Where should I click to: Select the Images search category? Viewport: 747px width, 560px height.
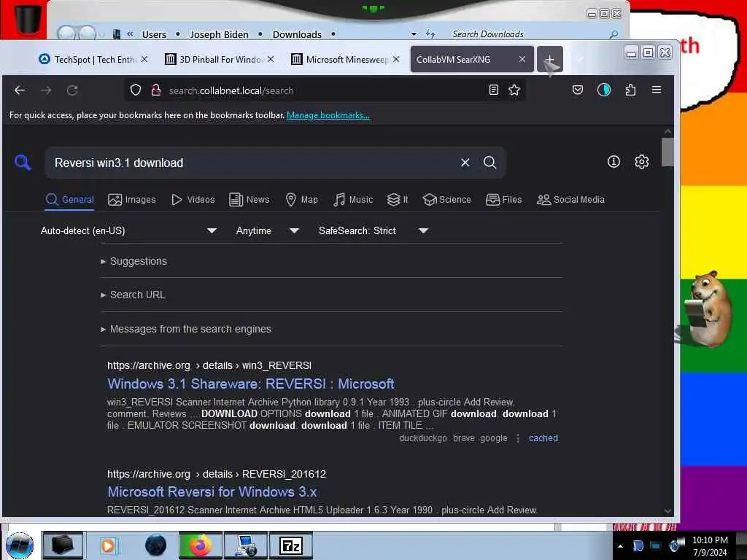pyautogui.click(x=132, y=200)
